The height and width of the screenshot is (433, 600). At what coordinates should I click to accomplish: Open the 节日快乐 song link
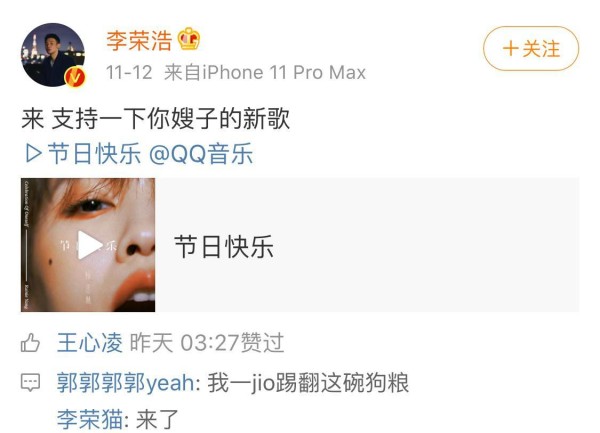click(x=95, y=154)
